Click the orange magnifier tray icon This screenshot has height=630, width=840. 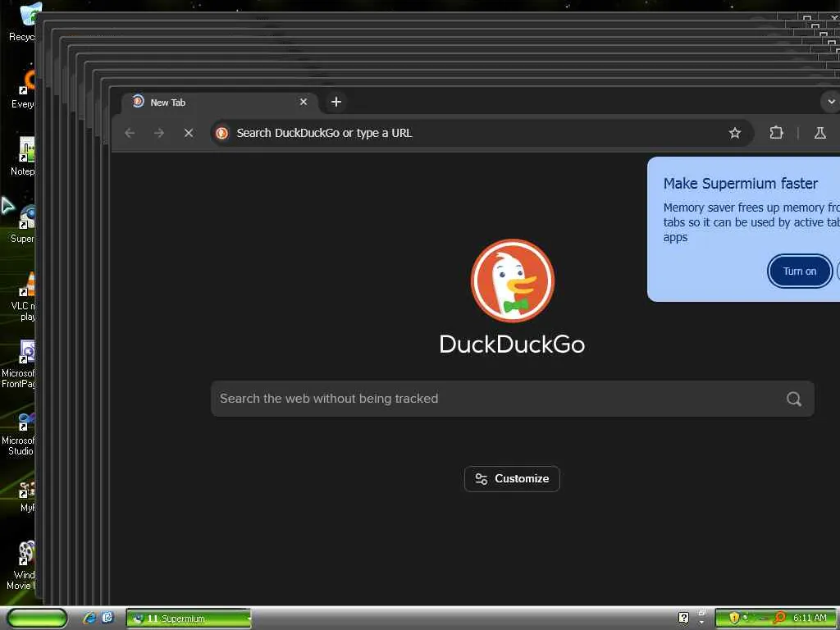(x=779, y=618)
